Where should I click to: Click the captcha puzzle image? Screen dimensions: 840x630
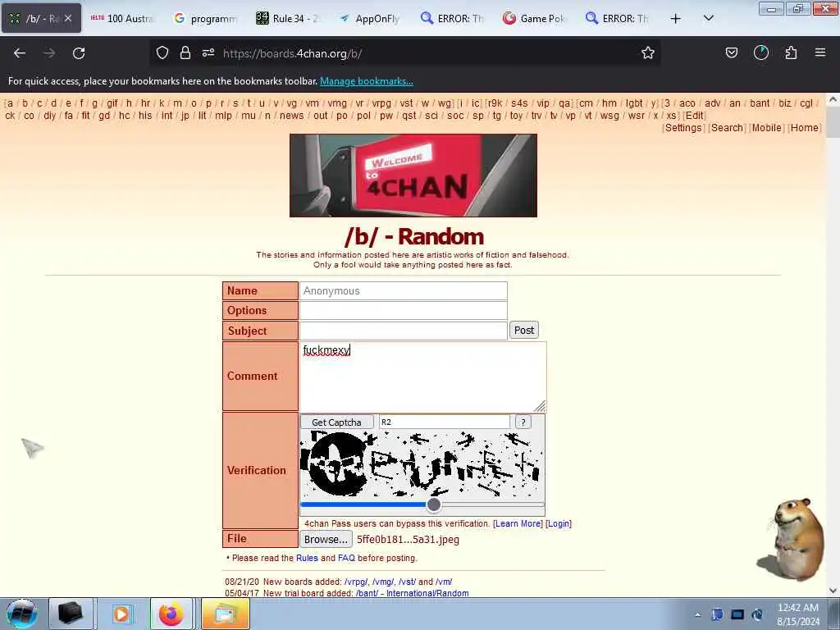click(x=422, y=464)
